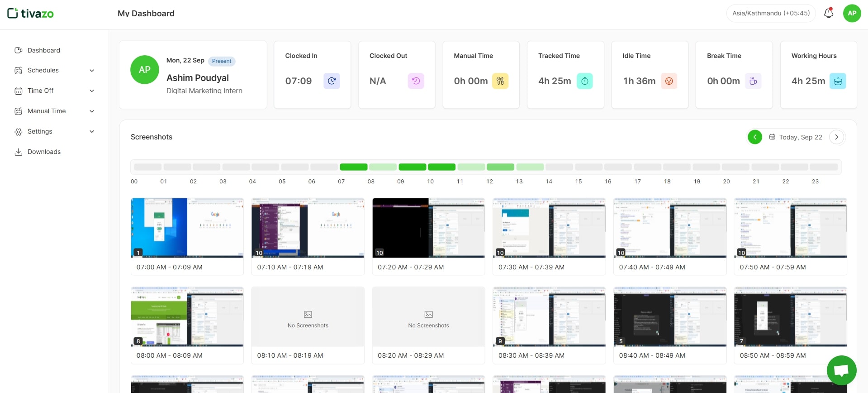Expand the Manual Time sidebar menu
This screenshot has height=393, width=868.
pos(54,111)
